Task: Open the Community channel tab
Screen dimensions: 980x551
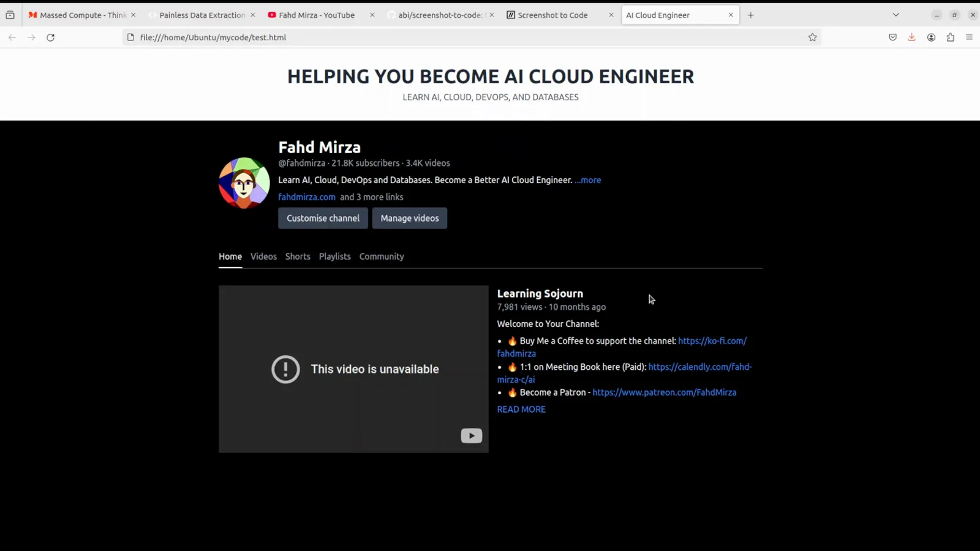Action: coord(382,257)
